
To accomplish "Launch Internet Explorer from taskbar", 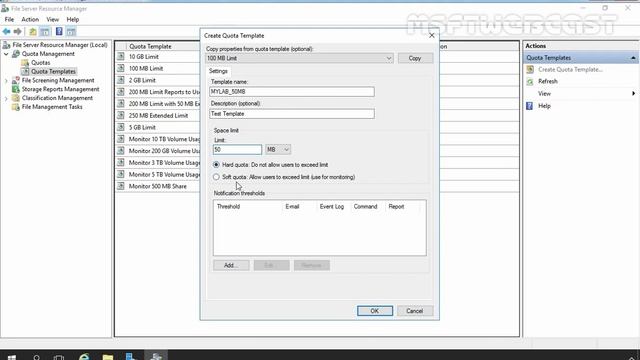I will (x=84, y=357).
